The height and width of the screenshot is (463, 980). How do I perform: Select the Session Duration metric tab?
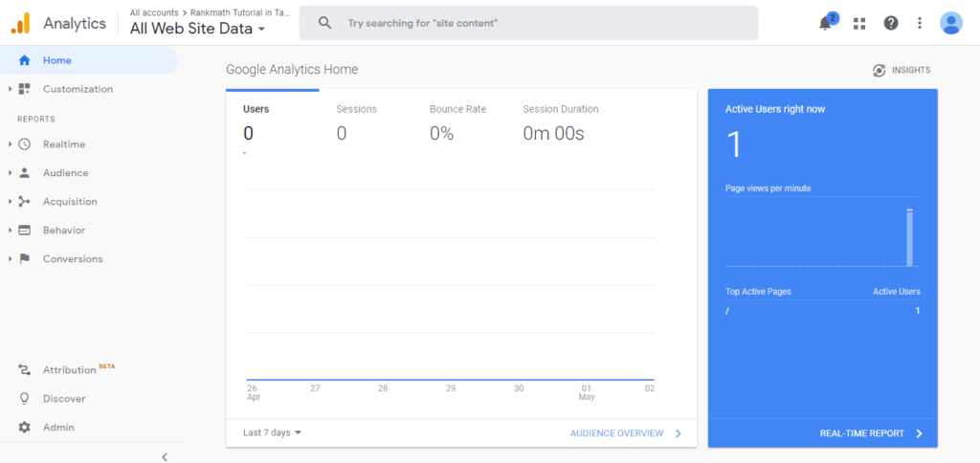[561, 125]
